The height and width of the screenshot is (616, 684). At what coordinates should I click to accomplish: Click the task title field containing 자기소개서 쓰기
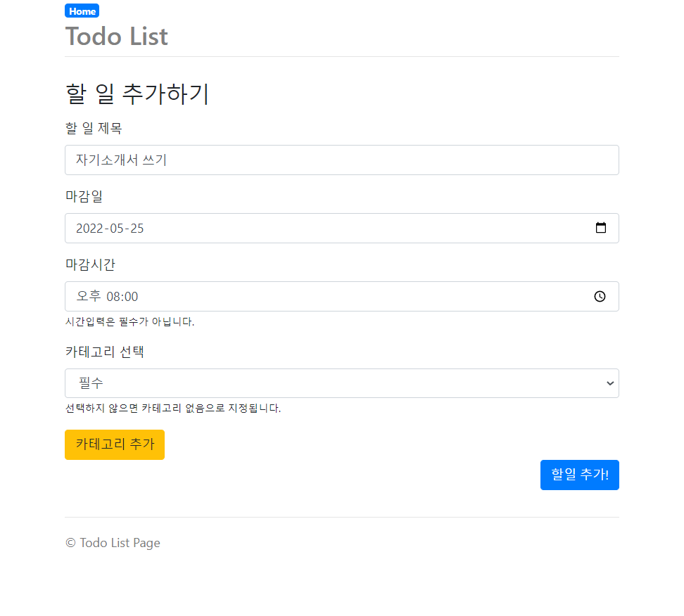click(342, 160)
